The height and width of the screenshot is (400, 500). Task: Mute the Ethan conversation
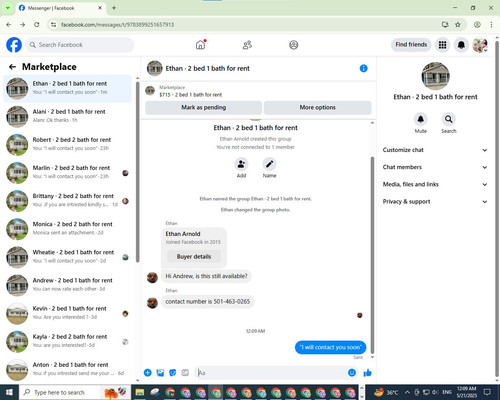421,119
